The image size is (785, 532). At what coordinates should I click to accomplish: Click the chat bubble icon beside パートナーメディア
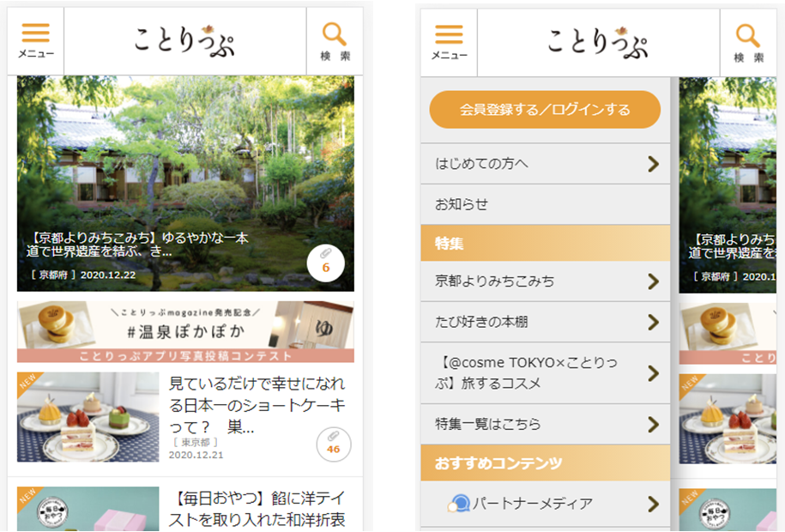click(x=458, y=504)
